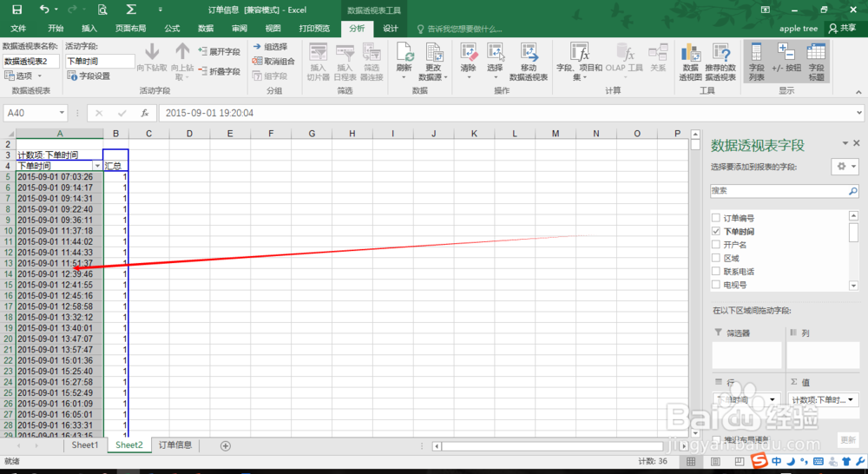This screenshot has width=868, height=474.
Task: Click the Save icon in quick access toolbar
Action: [17, 10]
